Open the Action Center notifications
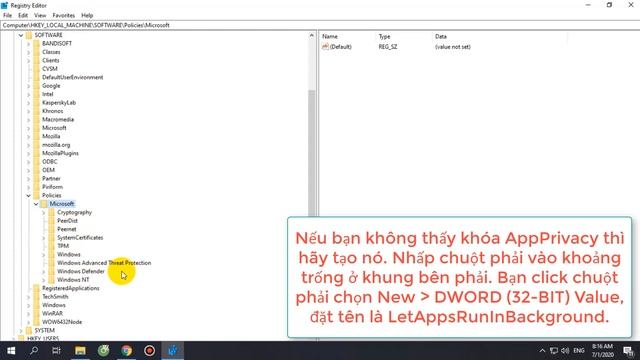Viewport: 640px width, 360px height. click(628, 351)
